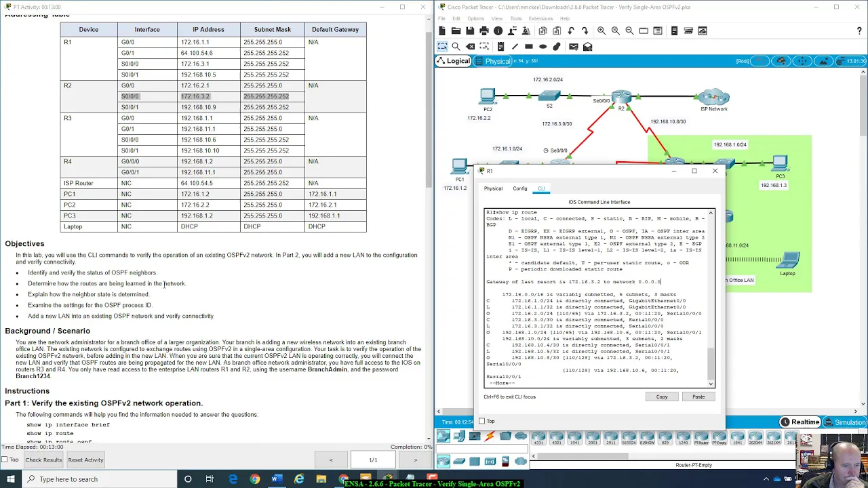868x488 pixels.
Task: Tick the Top checkbox in R1 window
Action: pyautogui.click(x=482, y=421)
